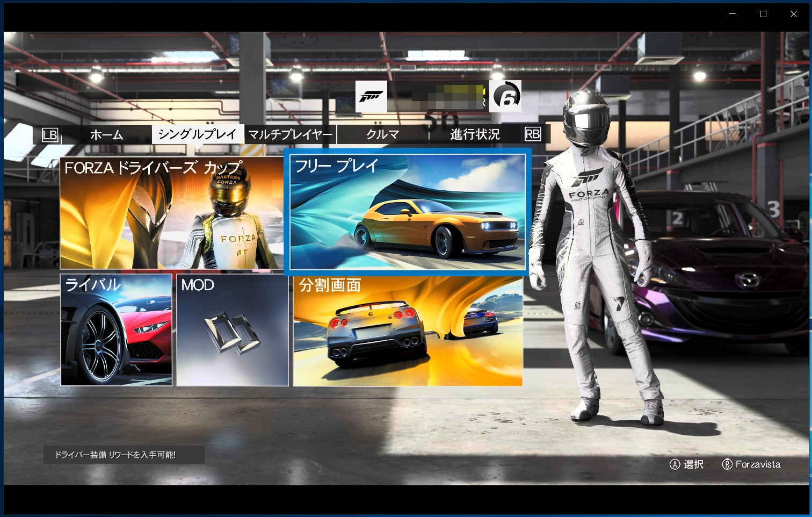
Task: Click the ドライバー装備 リワード notification
Action: 124,455
